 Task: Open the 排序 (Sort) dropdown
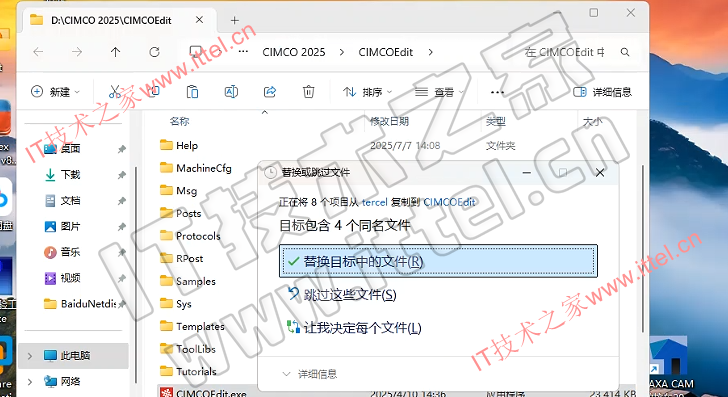367,92
